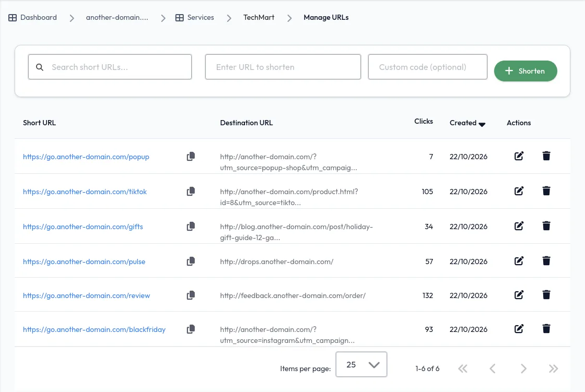Edit the popup short URL entry
Image resolution: width=585 pixels, height=392 pixels.
[x=519, y=156]
